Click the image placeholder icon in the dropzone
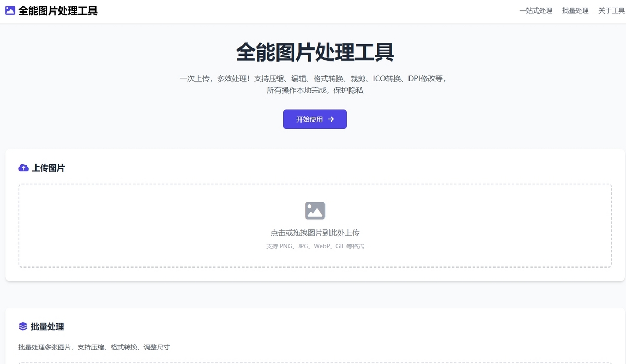 tap(315, 210)
